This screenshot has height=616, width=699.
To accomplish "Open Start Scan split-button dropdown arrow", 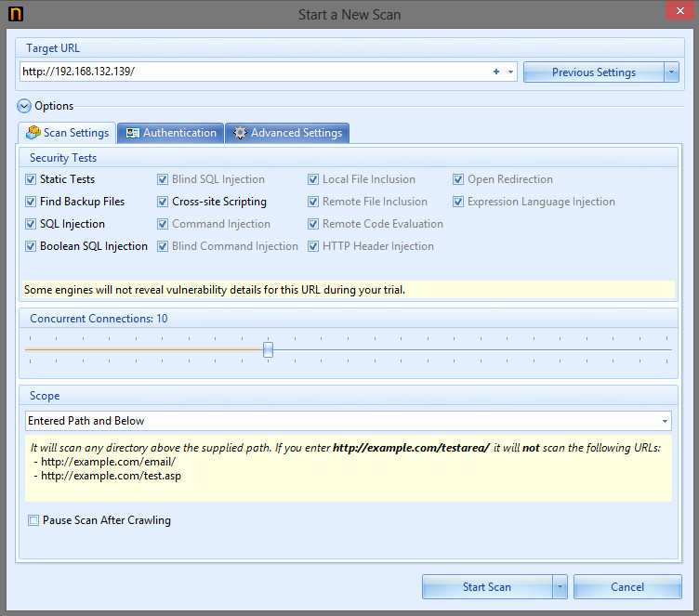I will click(x=560, y=587).
